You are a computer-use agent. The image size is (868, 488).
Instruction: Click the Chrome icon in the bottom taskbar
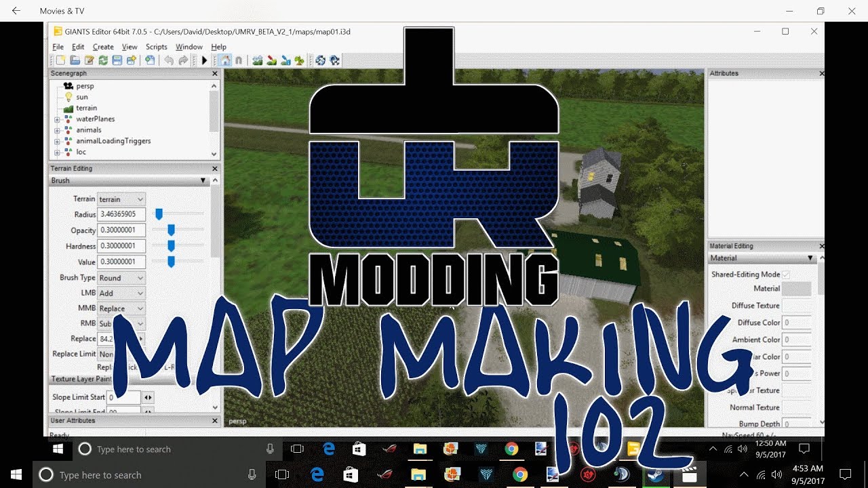[520, 474]
